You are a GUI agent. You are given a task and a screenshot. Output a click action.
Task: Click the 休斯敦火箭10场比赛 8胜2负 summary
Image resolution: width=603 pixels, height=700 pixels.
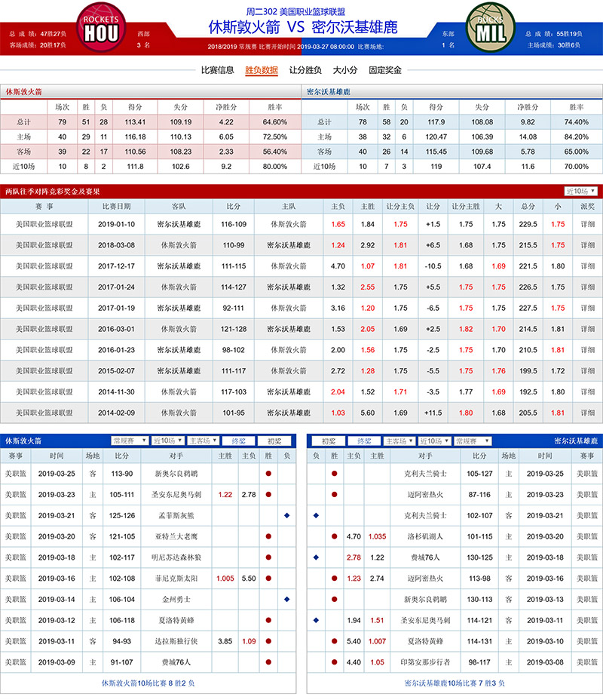point(148,683)
